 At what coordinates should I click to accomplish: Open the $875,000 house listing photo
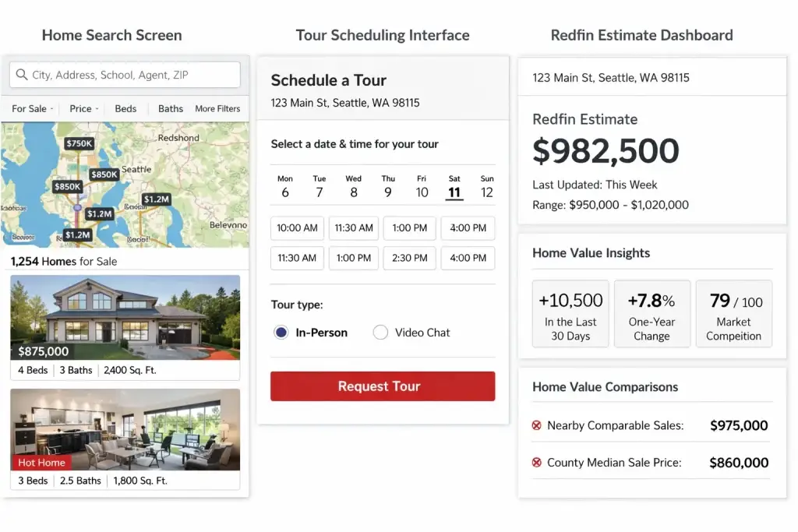click(125, 317)
